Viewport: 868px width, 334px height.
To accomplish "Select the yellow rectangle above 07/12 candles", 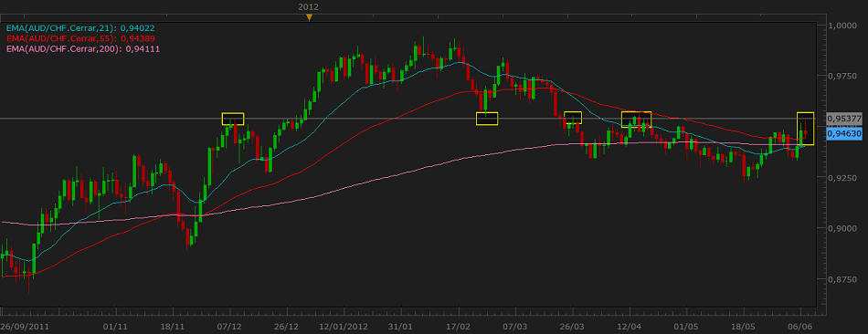I will [232, 119].
